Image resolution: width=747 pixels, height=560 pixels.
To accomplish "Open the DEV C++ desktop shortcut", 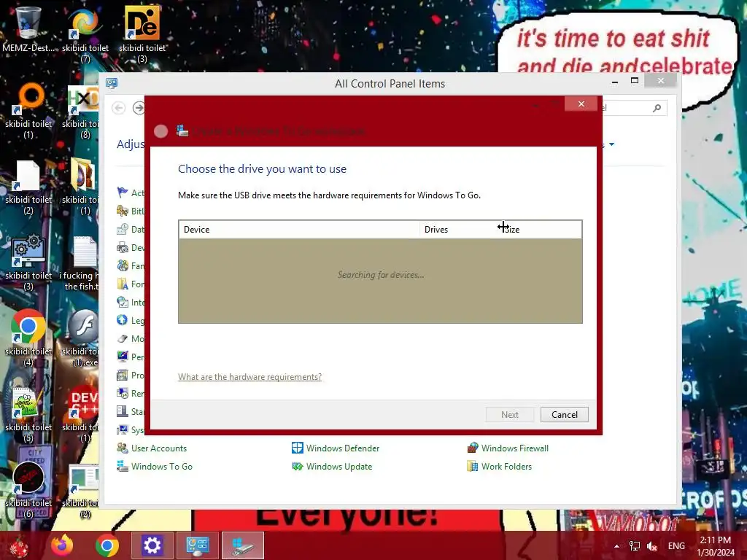I will (x=81, y=414).
